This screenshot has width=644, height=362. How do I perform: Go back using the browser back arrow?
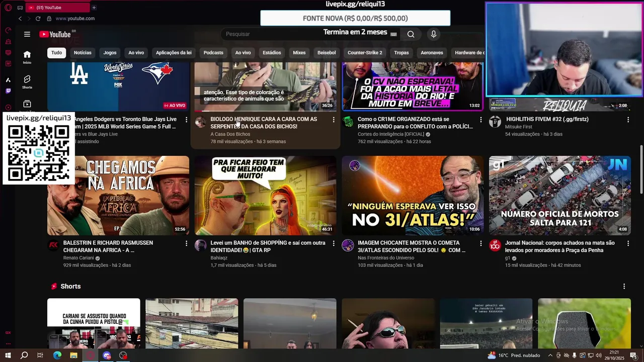click(20, 19)
